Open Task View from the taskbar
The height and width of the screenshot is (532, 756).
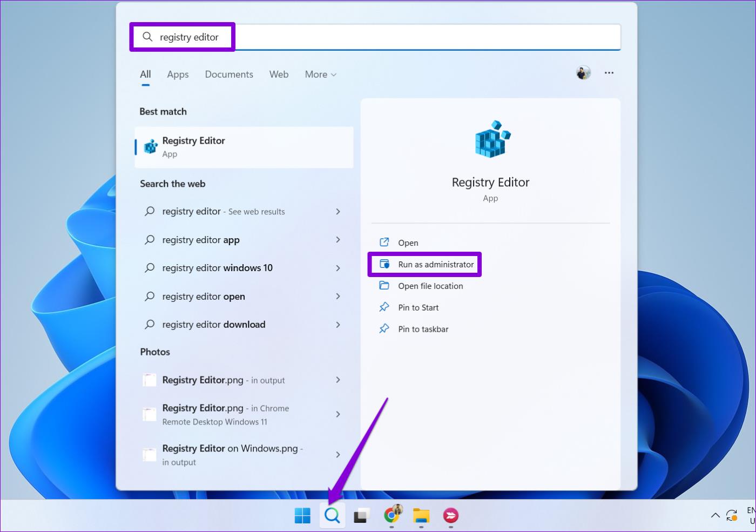361,515
